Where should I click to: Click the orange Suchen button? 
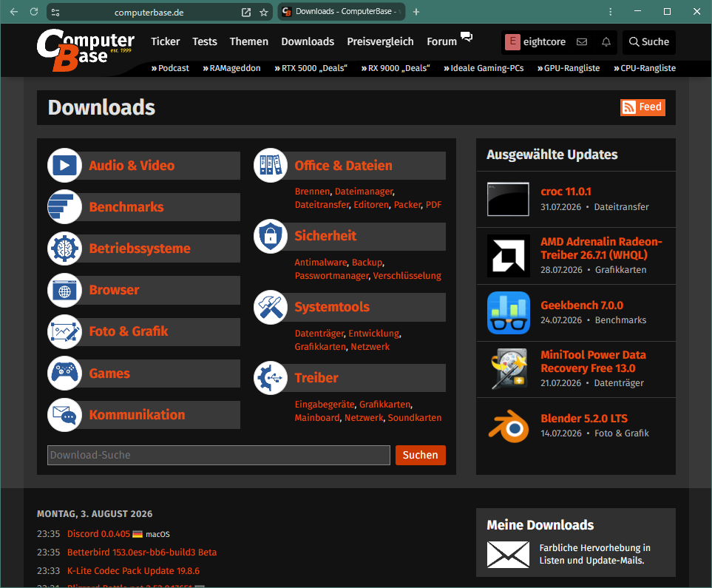pos(421,455)
